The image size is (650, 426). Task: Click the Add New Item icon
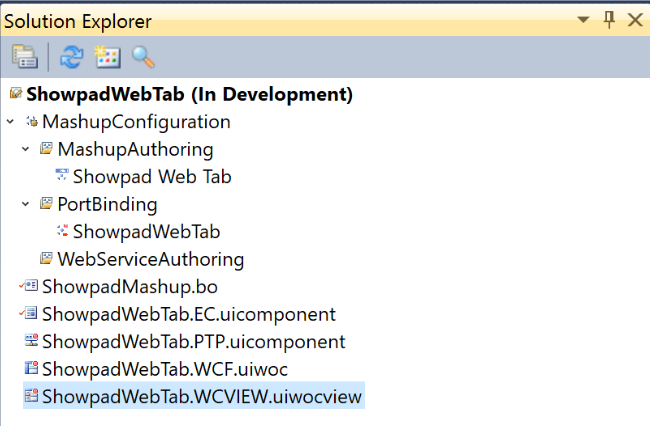click(x=107, y=57)
